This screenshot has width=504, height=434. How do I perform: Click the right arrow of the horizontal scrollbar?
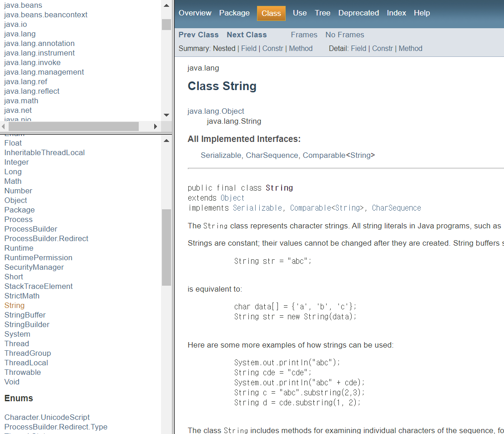tap(156, 126)
